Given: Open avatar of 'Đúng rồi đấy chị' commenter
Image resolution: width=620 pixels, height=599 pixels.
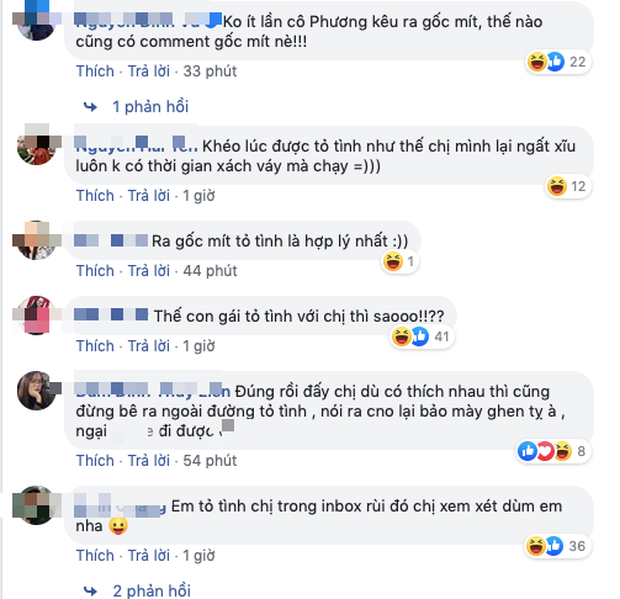Looking at the screenshot, I should pos(36,390).
